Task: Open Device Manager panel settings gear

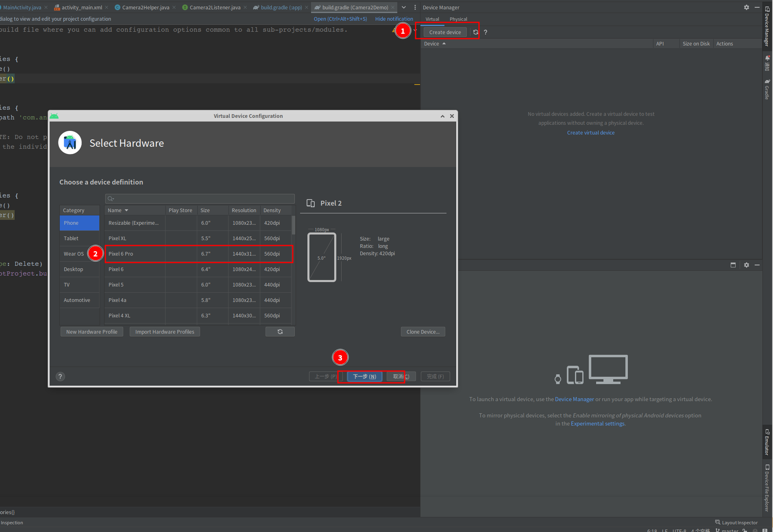Action: click(x=747, y=7)
